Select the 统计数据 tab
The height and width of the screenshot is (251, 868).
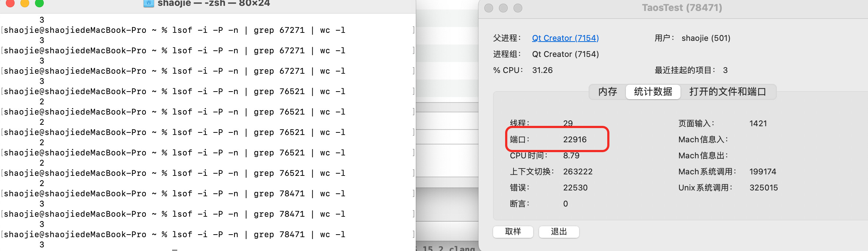click(653, 92)
